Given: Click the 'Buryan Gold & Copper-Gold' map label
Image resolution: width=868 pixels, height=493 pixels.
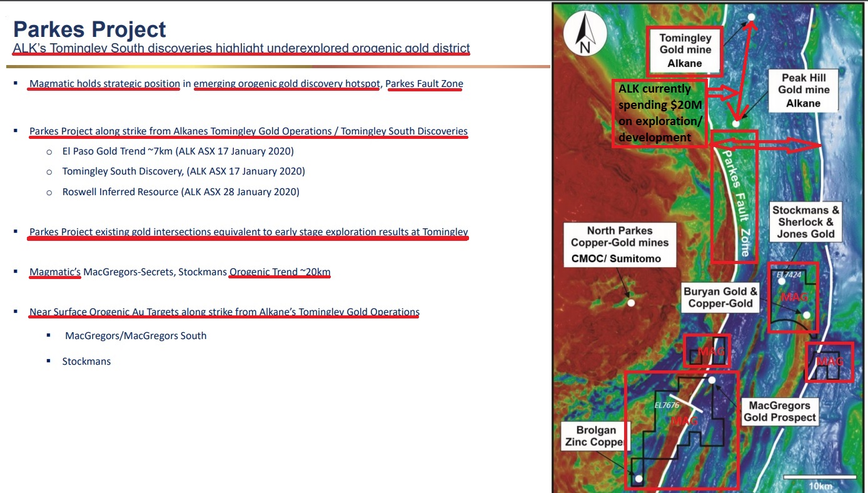Looking at the screenshot, I should 720,298.
